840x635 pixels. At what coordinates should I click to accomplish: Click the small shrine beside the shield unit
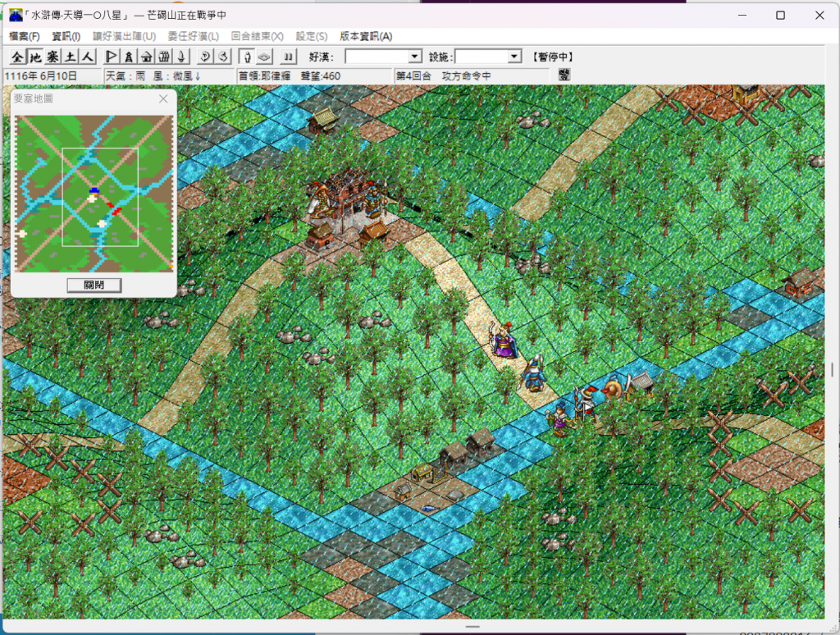coord(641,383)
